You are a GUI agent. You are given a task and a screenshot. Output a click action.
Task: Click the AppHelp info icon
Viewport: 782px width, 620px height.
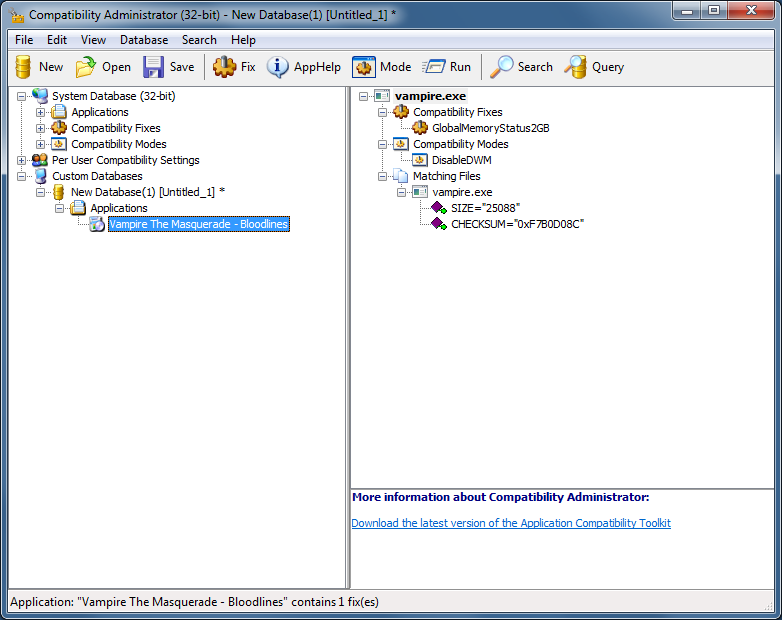(277, 67)
